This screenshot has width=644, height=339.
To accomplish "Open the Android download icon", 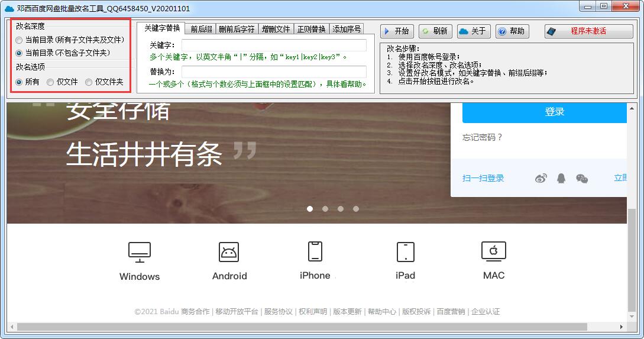I will coord(229,252).
